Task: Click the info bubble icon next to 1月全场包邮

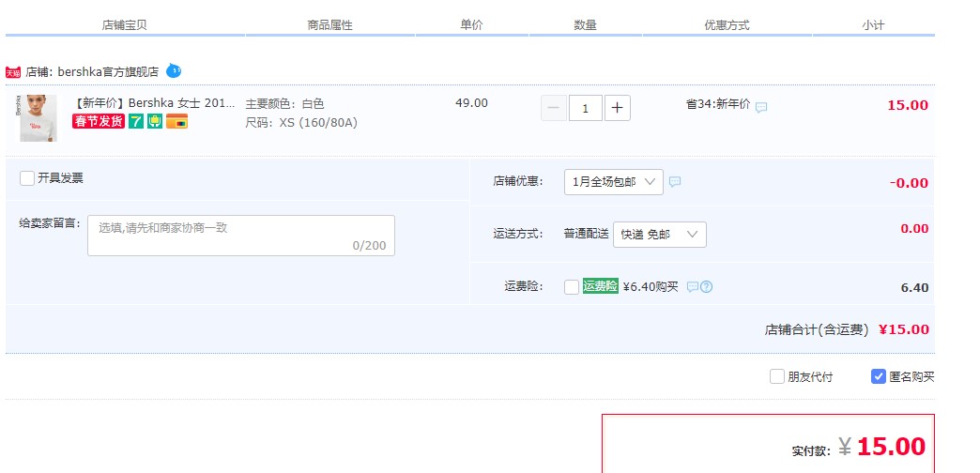Action: click(x=675, y=182)
